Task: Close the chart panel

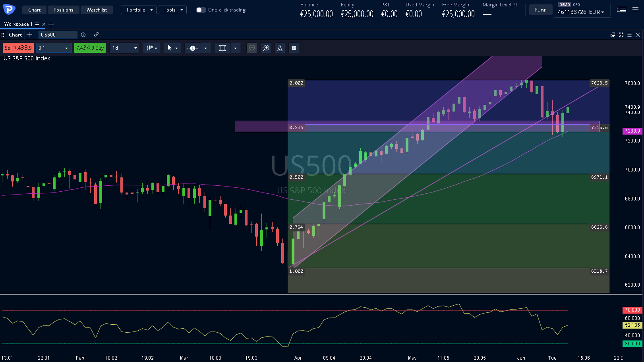Action: point(638,35)
